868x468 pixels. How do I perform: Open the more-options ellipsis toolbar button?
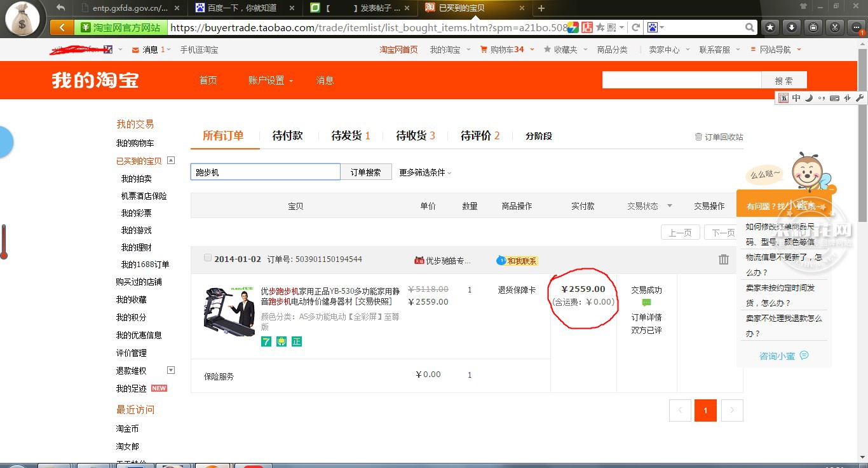click(x=857, y=27)
